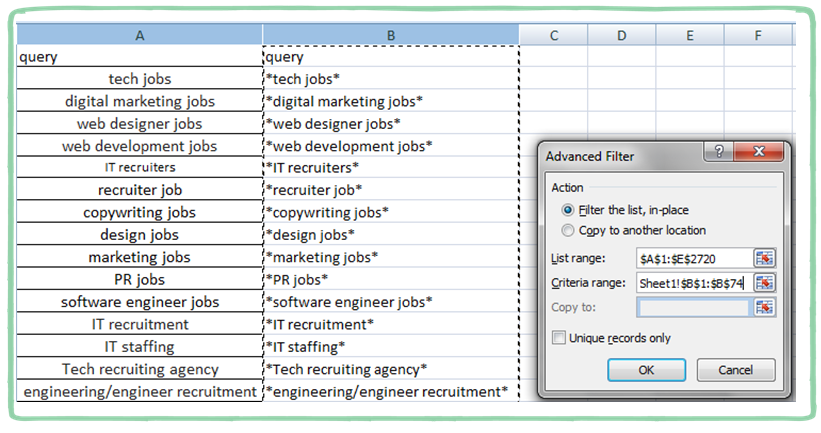This screenshot has height=433, width=821.
Task: Select cell 'marketing jobs' in column A
Action: click(140, 257)
